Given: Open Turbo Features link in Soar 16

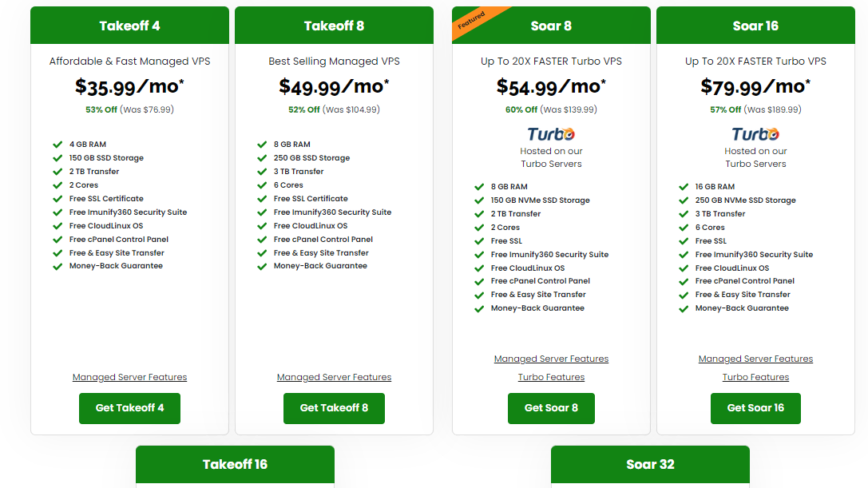Looking at the screenshot, I should (755, 377).
